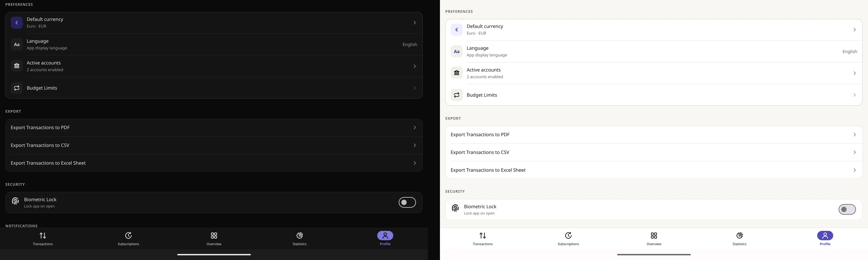This screenshot has width=868, height=260.
Task: Click "Lock app on open" text in dark panel
Action: click(x=39, y=206)
